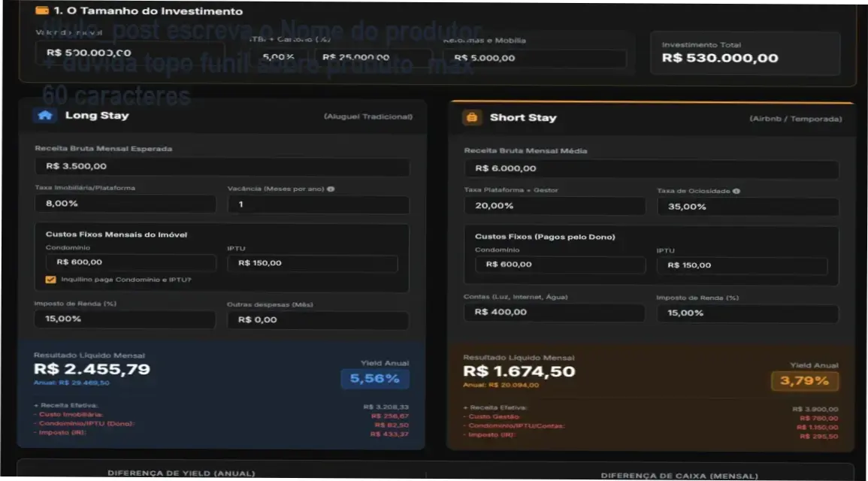The width and height of the screenshot is (868, 481).
Task: Click the blue house icon for Long Stay
Action: click(45, 115)
